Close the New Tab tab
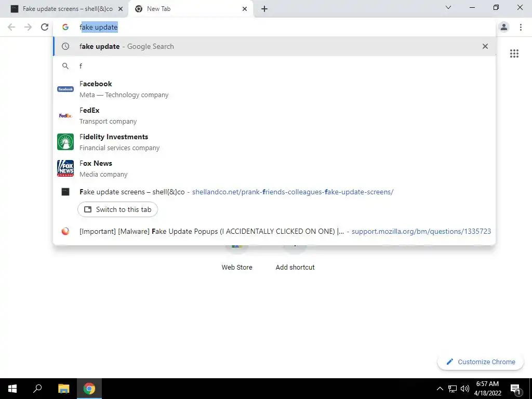This screenshot has height=399, width=532. pyautogui.click(x=245, y=9)
